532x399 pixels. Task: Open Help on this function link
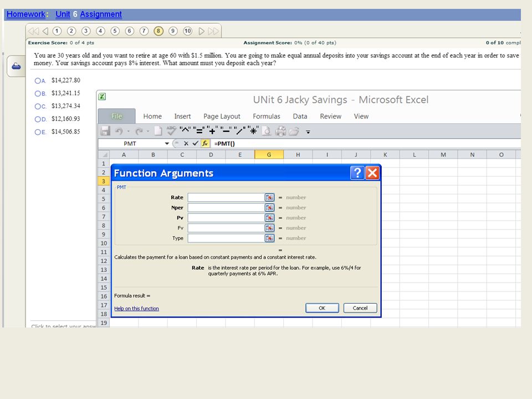pyautogui.click(x=136, y=309)
